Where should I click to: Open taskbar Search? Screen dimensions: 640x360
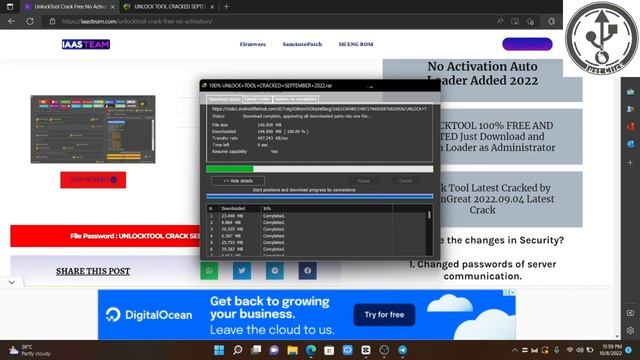pyautogui.click(x=238, y=350)
